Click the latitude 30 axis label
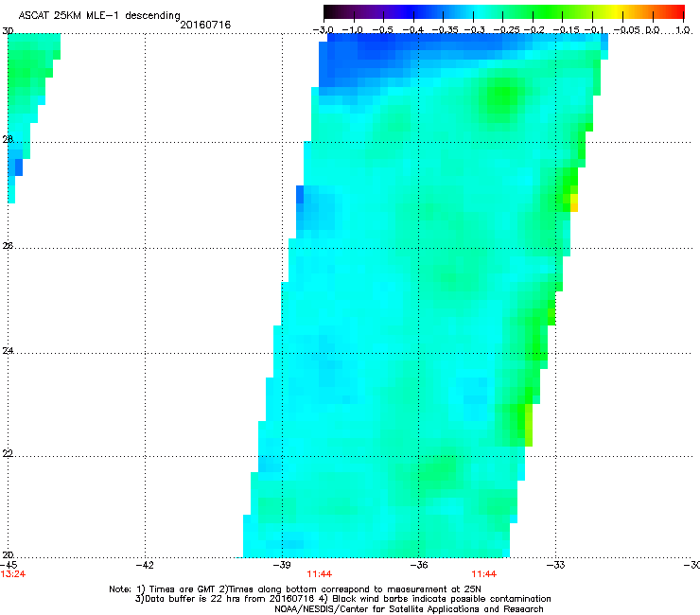This screenshot has height=615, width=700. 8,31
